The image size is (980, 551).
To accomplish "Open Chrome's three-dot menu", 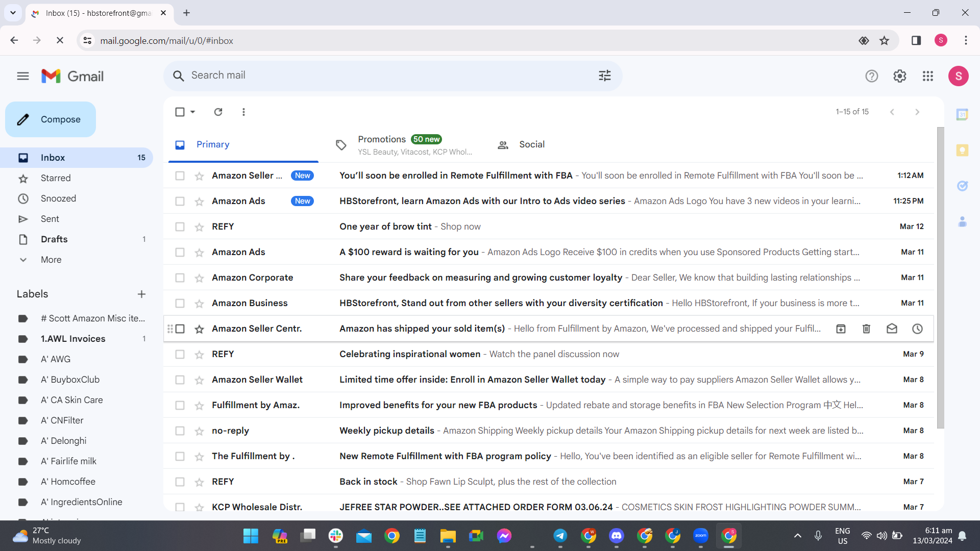I will click(966, 40).
